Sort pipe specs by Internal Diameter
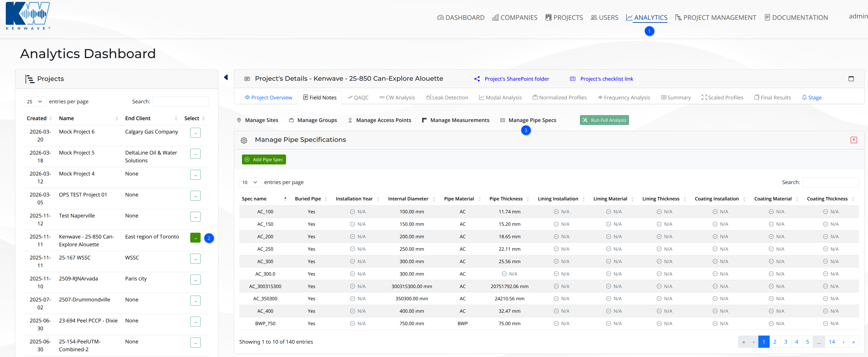 [411, 199]
